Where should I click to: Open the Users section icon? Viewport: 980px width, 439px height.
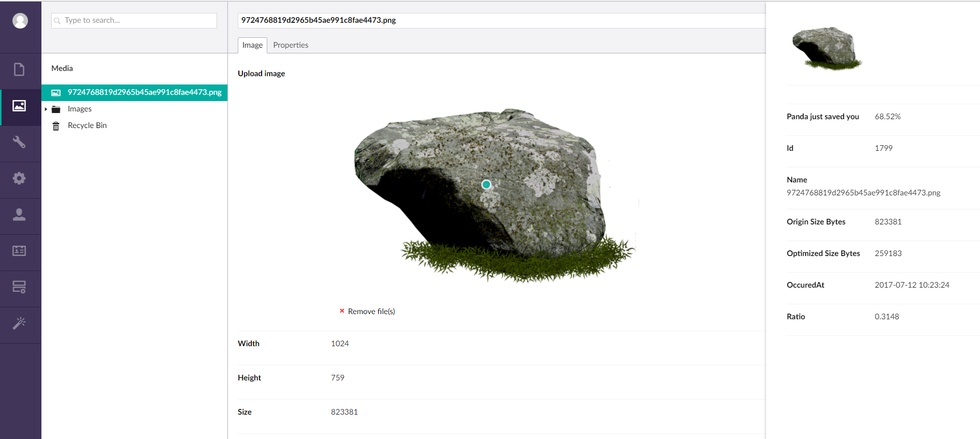pyautogui.click(x=19, y=215)
